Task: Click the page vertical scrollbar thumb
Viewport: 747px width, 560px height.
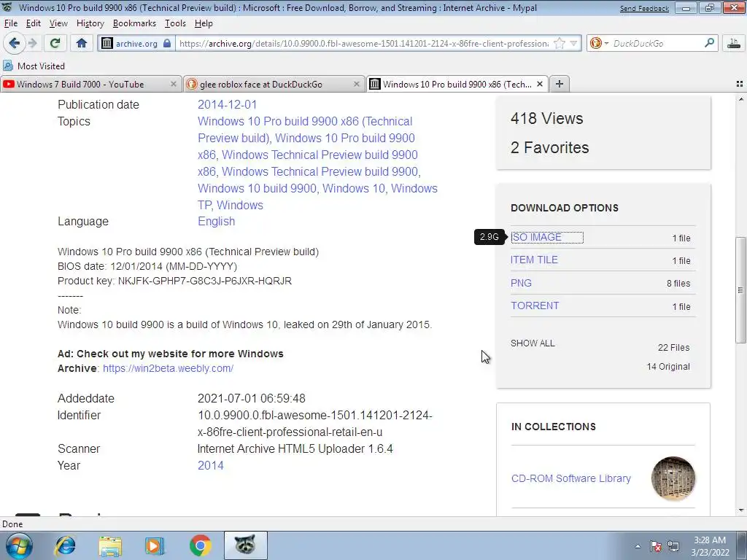Action: 740,289
